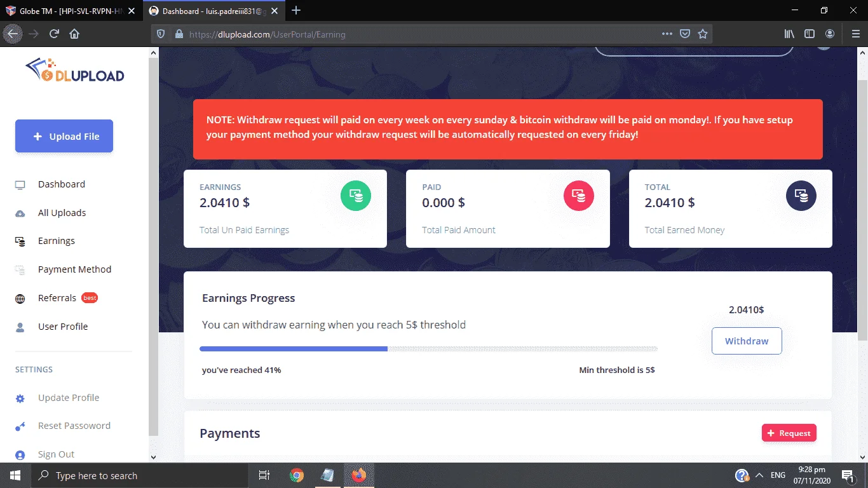
Task: Click the earnings progress bar
Action: click(428, 349)
